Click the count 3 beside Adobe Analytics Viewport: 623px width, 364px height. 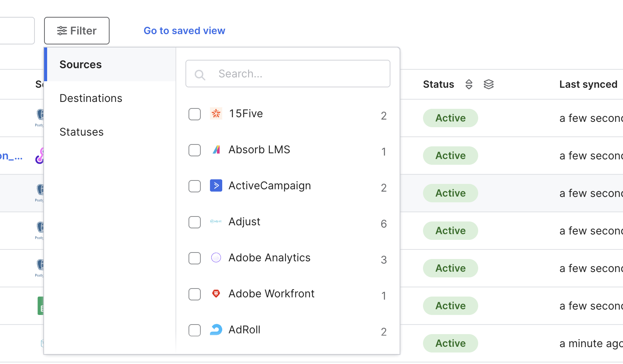[x=384, y=260]
